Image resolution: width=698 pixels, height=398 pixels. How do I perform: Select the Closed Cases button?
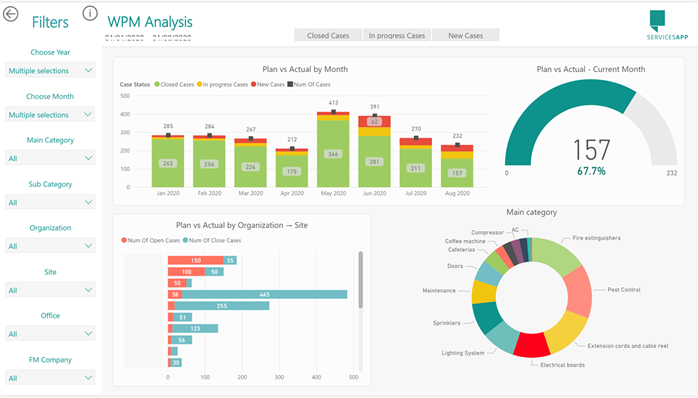click(328, 35)
